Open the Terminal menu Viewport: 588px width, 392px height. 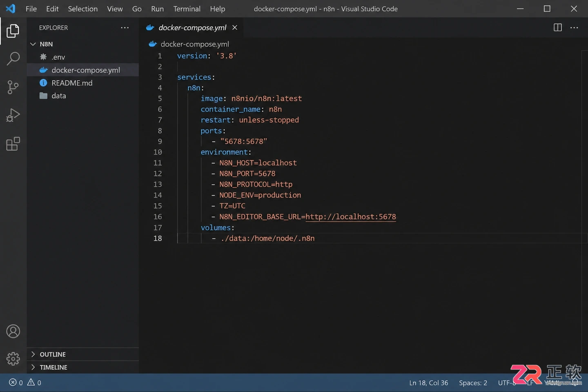click(x=187, y=9)
